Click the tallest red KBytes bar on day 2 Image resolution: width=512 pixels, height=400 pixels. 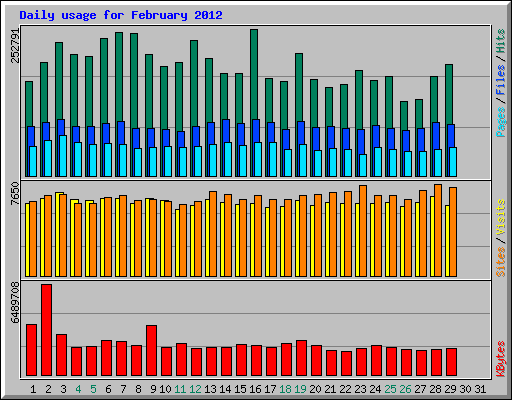coord(47,330)
